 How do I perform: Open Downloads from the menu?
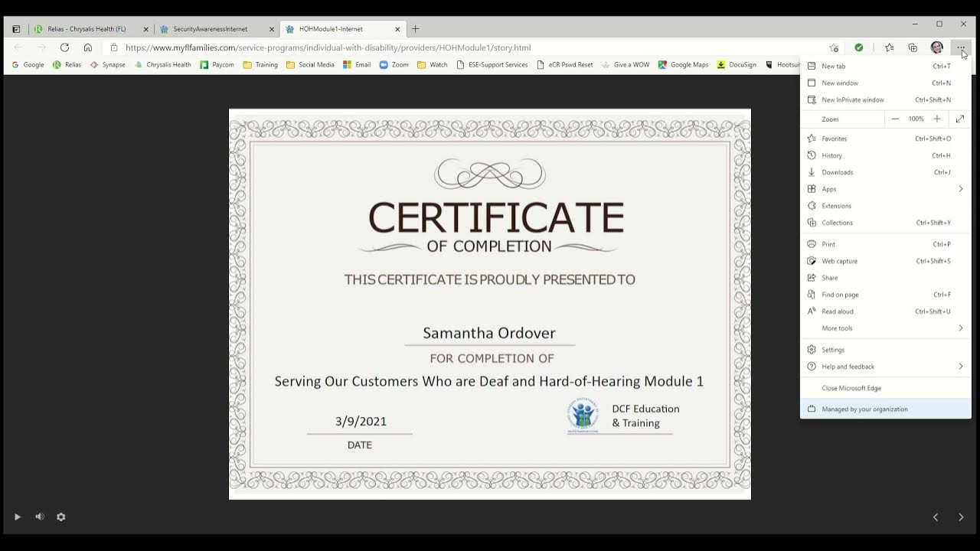[886, 173]
